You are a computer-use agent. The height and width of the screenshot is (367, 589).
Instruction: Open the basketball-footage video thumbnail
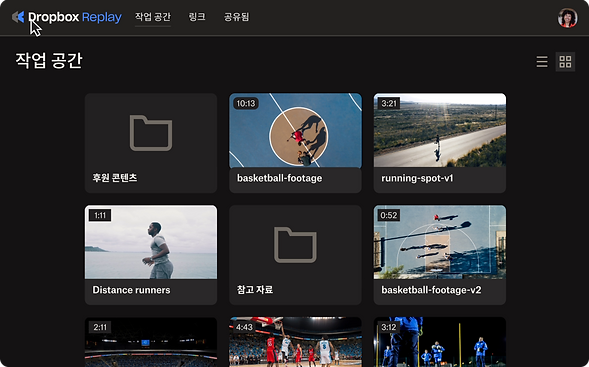pyautogui.click(x=295, y=130)
